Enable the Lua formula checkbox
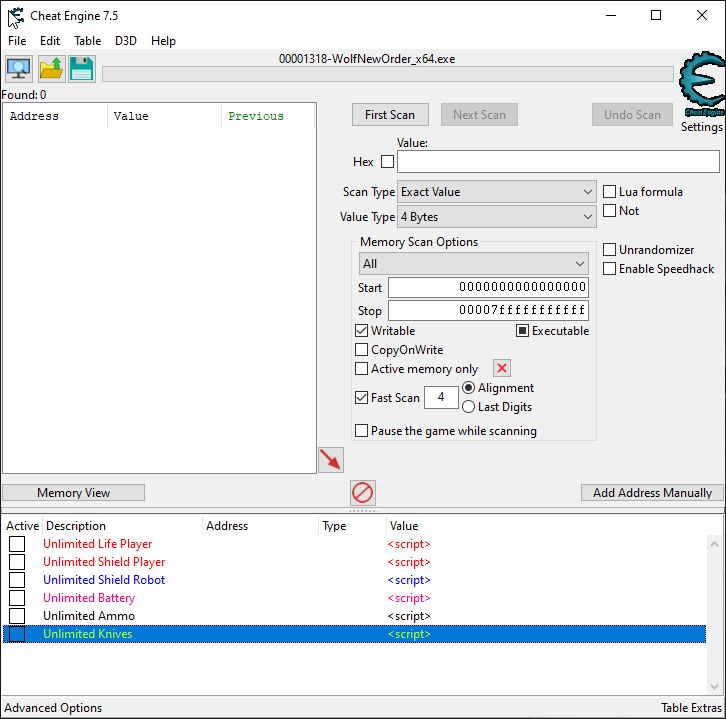726x719 pixels. 609,192
